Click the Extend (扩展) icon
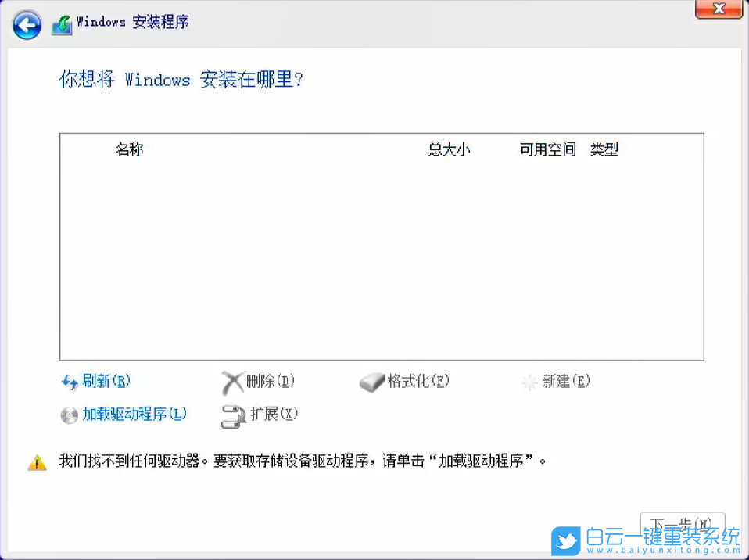749x560 pixels. pyautogui.click(x=235, y=415)
